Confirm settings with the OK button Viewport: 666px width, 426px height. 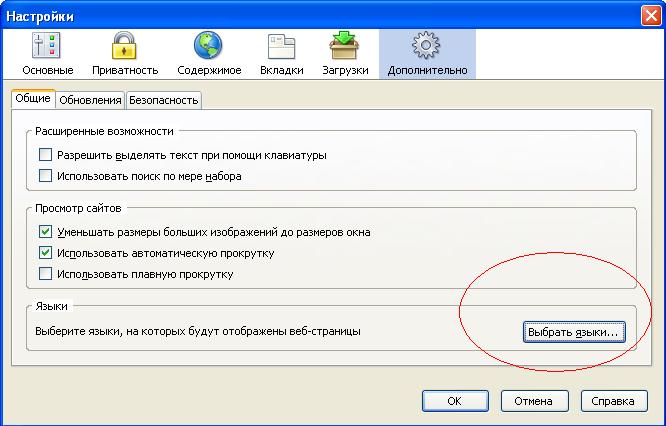[455, 401]
